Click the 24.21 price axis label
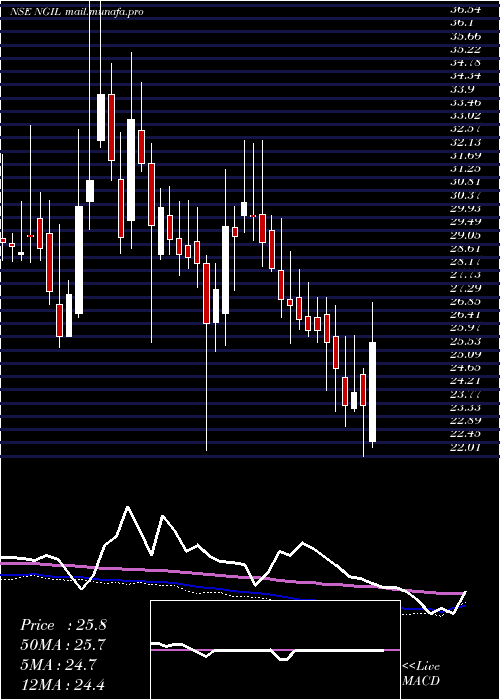The image size is (500, 700). pyautogui.click(x=465, y=381)
